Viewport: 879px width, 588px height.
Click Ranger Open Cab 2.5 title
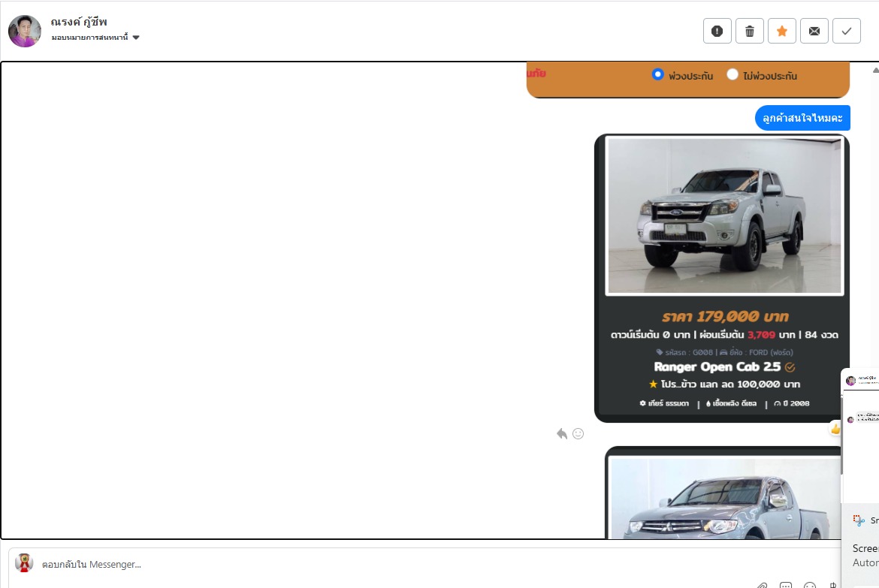click(x=717, y=366)
